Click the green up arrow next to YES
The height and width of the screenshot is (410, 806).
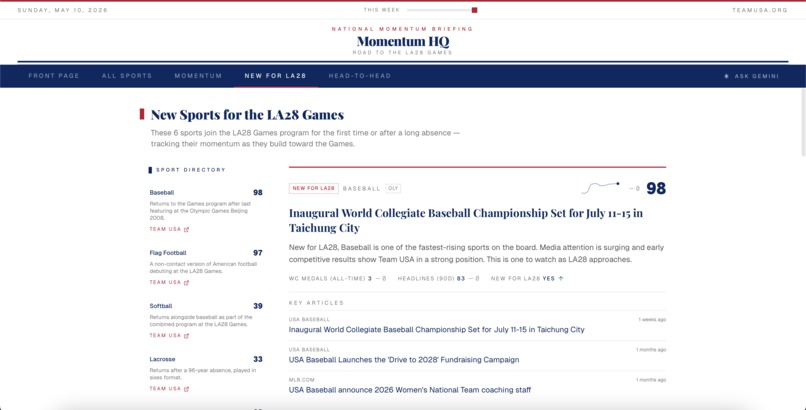(561, 278)
